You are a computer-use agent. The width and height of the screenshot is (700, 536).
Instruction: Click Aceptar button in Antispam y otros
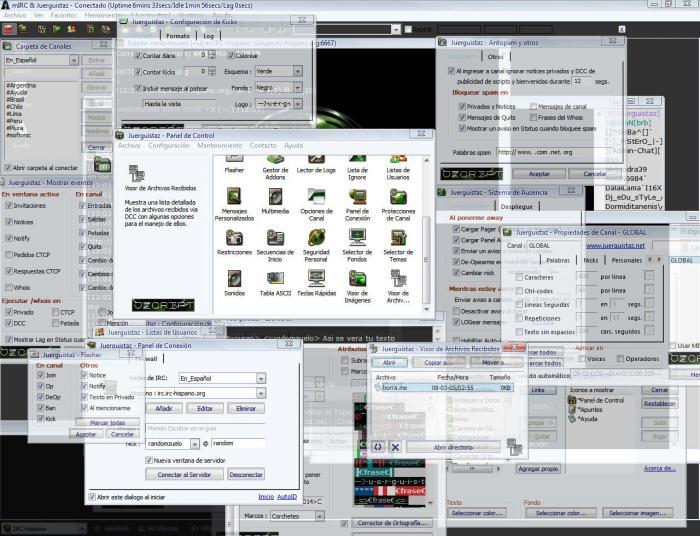539,174
